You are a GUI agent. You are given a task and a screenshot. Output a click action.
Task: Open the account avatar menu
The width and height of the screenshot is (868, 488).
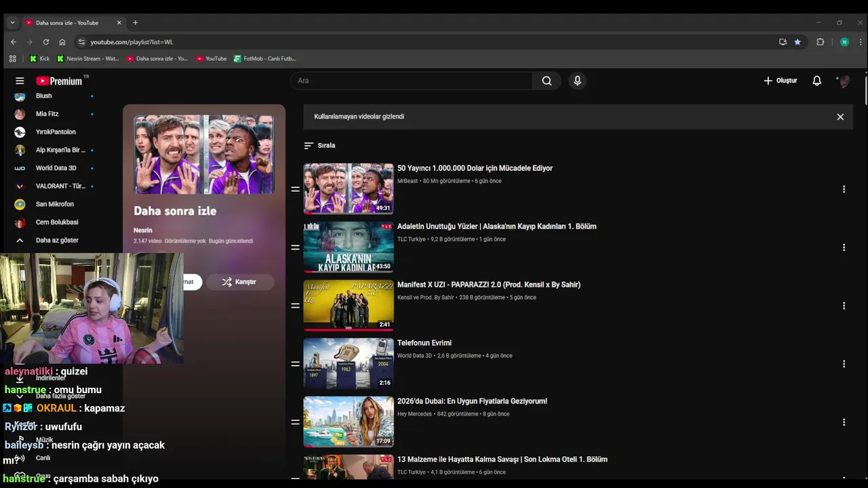pyautogui.click(x=844, y=81)
